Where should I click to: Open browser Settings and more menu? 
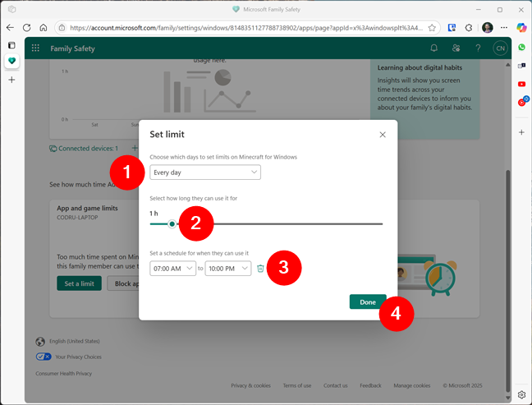tap(504, 27)
